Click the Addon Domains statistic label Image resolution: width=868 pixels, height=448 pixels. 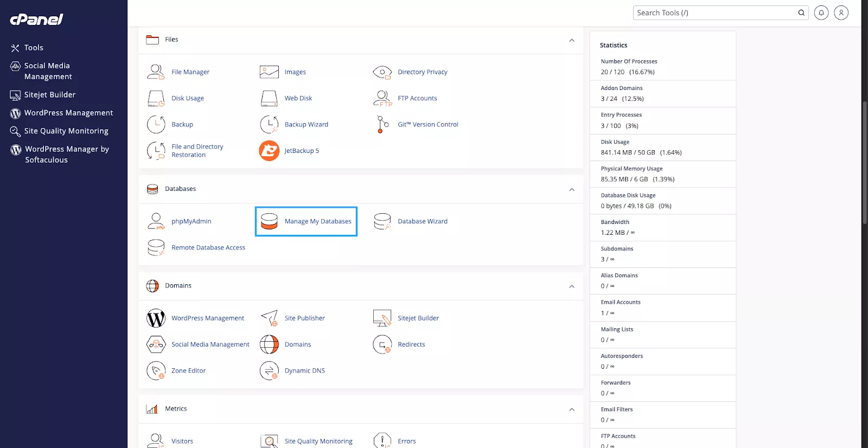point(622,88)
